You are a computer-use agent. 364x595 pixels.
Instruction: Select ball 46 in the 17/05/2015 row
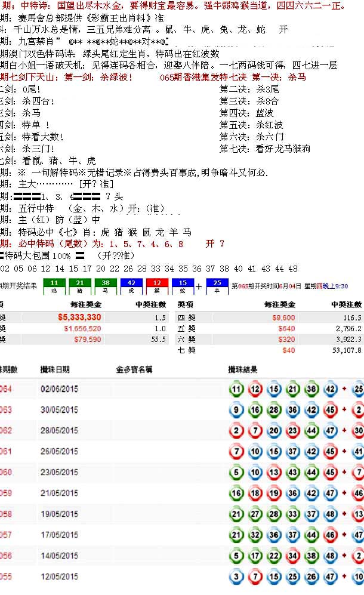coord(331,535)
